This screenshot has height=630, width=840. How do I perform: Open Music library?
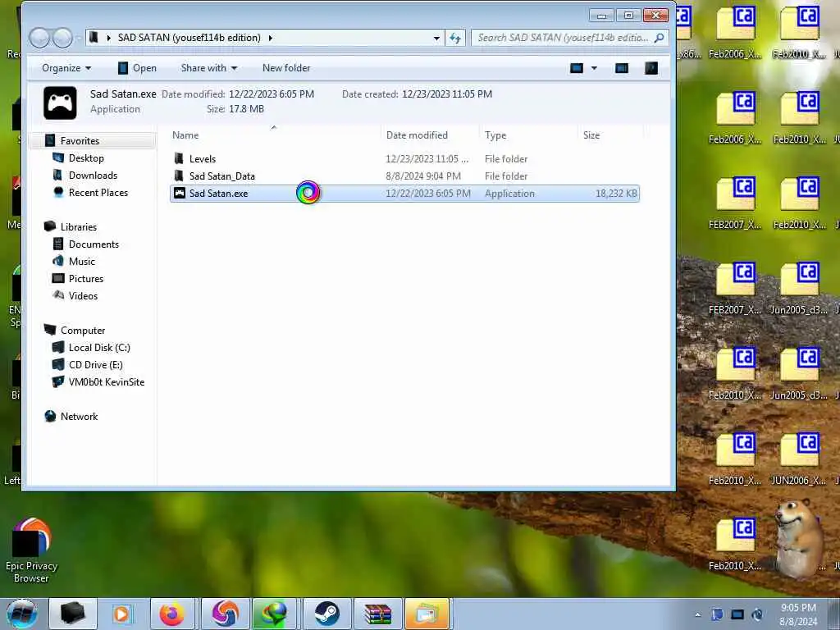pos(81,262)
